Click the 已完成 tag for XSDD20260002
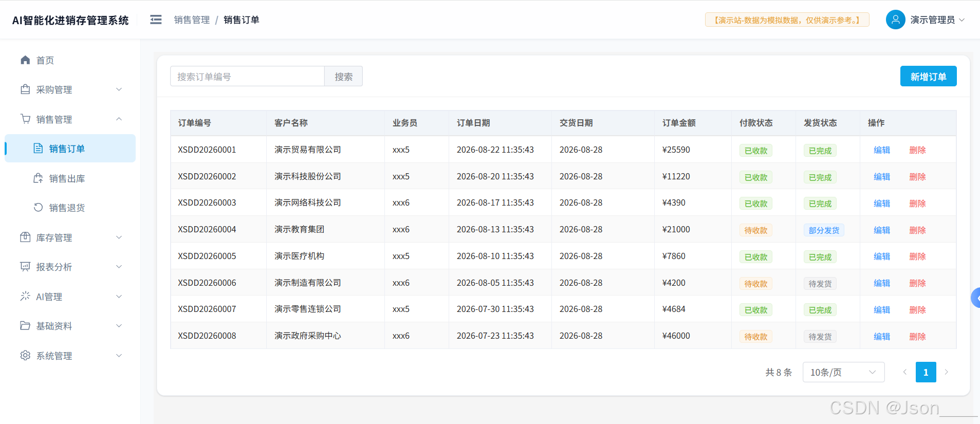Image resolution: width=980 pixels, height=424 pixels. 820,177
